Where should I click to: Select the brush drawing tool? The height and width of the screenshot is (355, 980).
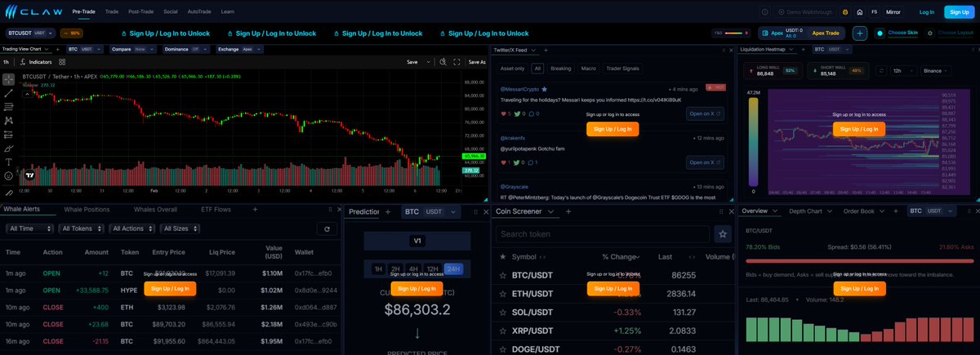click(x=8, y=149)
